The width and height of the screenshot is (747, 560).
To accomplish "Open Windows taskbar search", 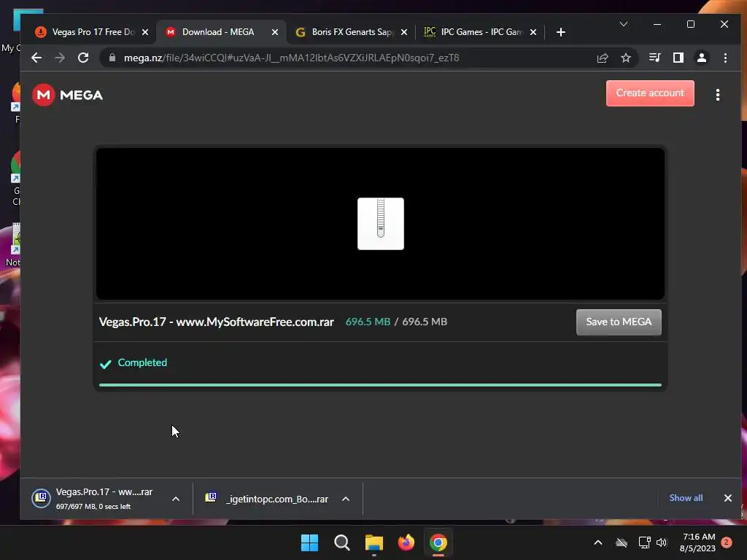I will point(341,542).
